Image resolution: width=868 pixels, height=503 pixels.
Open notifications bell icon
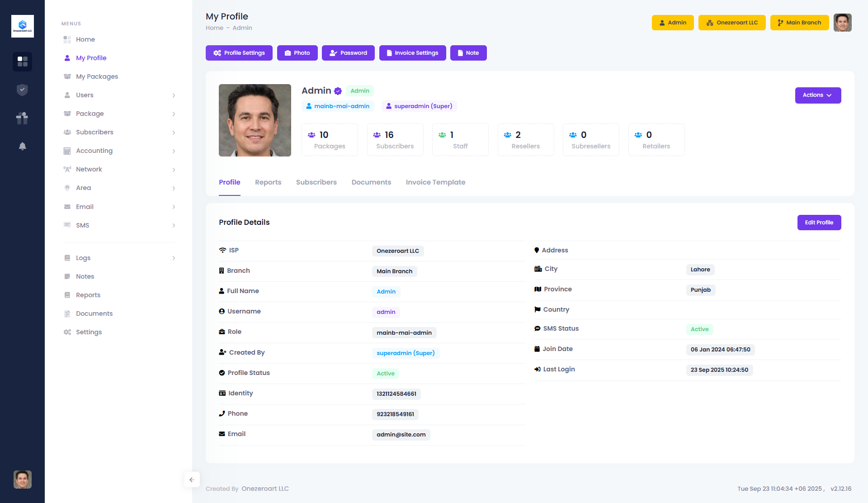[x=22, y=146]
